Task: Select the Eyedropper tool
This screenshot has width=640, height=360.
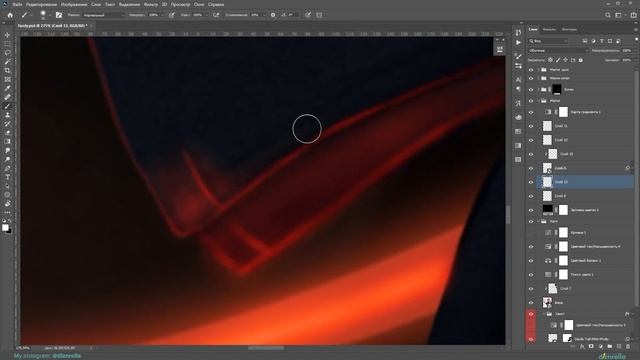Action: click(7, 88)
